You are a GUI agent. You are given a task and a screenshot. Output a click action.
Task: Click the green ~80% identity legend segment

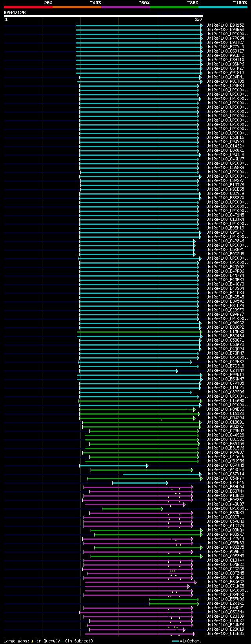pos(174,7)
